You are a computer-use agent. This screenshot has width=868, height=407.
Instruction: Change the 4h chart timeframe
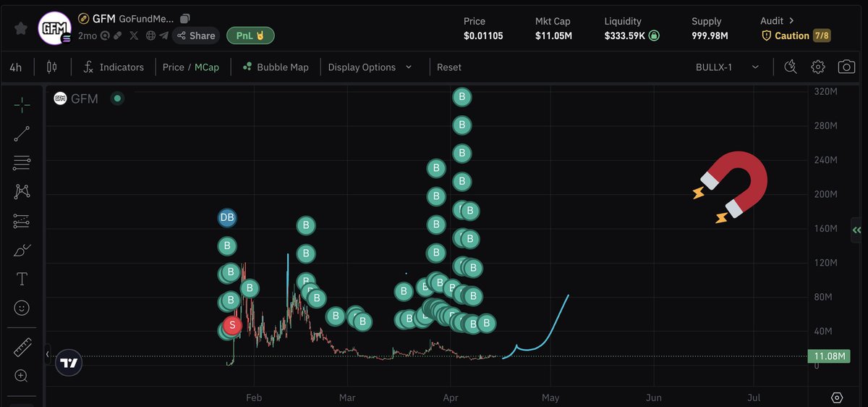click(15, 67)
